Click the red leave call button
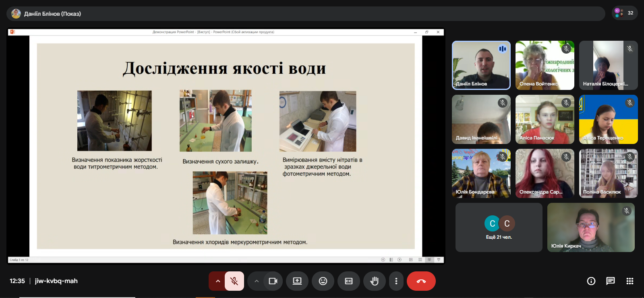644x298 pixels. (421, 281)
